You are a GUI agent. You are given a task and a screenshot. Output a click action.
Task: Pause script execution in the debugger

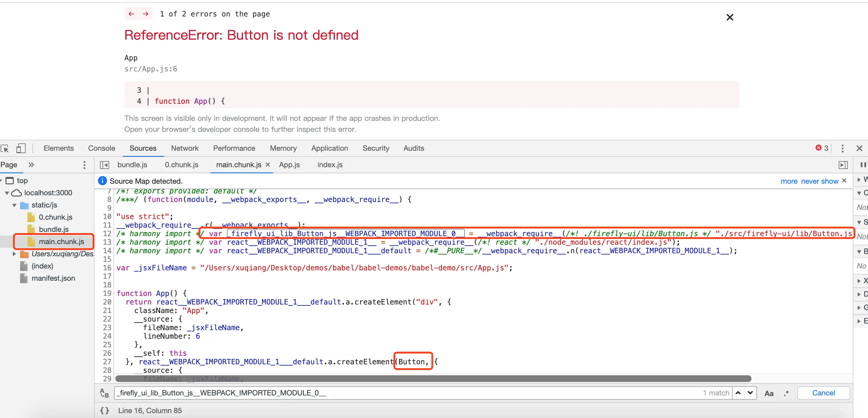[x=863, y=165]
